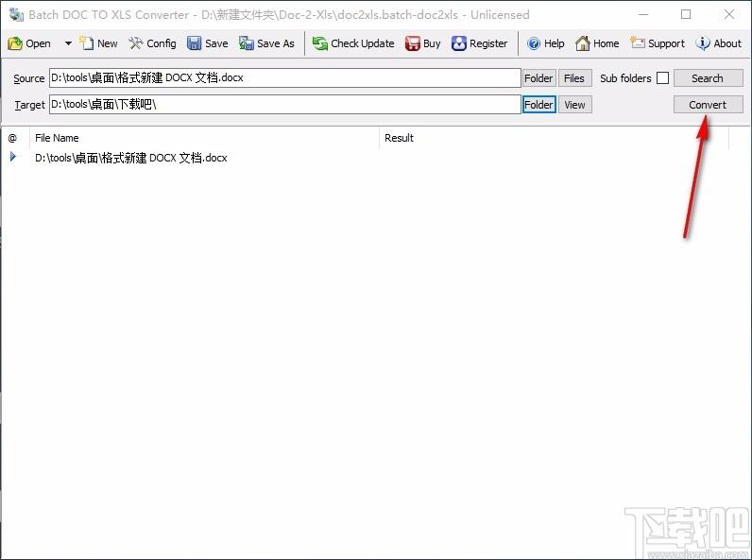Screen dimensions: 752x560
Task: Click the Result column header
Action: (x=554, y=138)
